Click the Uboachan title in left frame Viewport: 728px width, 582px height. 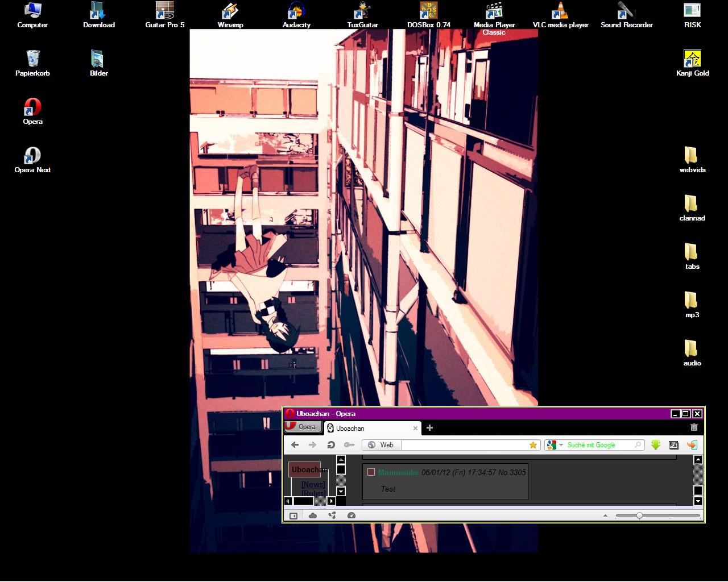tap(310, 469)
